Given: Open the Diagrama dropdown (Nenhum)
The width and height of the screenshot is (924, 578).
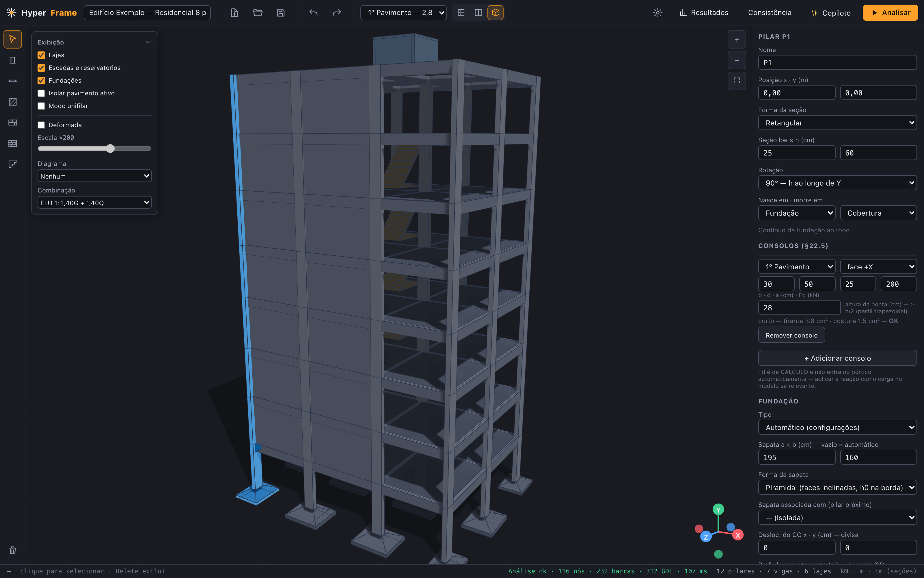Looking at the screenshot, I should click(x=95, y=176).
